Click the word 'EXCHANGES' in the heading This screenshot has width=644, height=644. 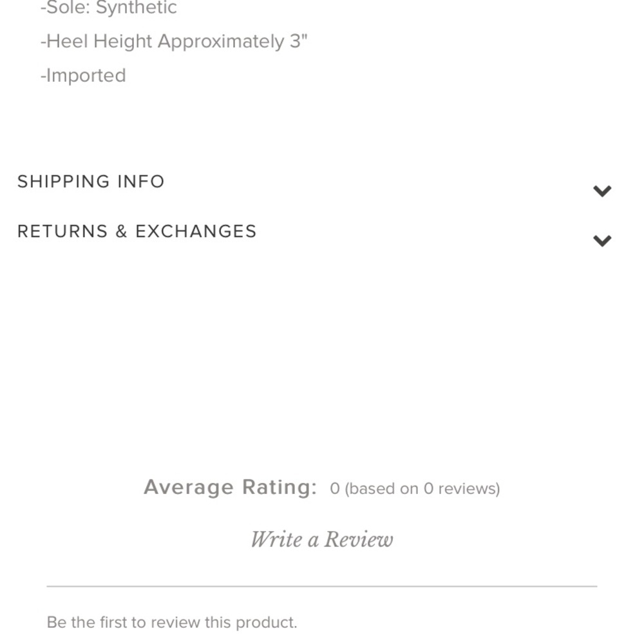196,231
